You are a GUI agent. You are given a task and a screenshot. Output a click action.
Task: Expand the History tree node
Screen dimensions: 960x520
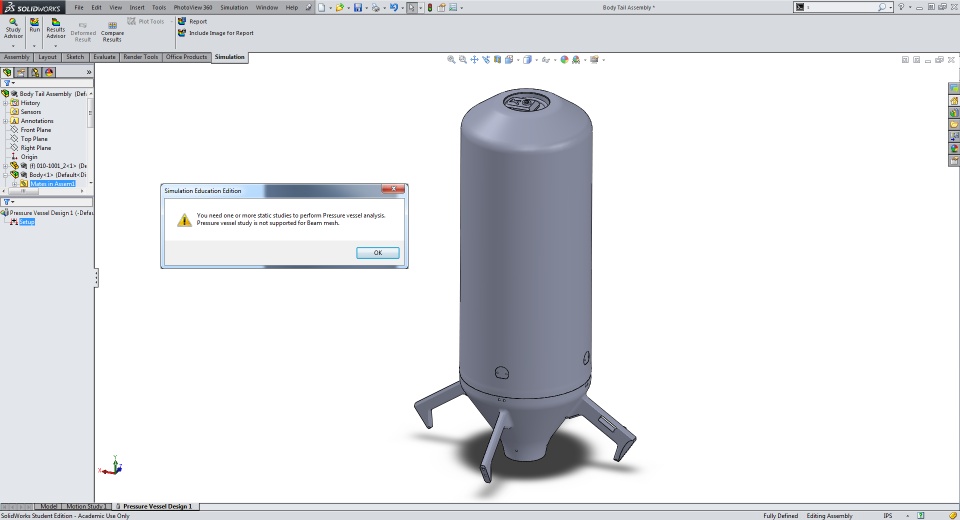tap(5, 103)
